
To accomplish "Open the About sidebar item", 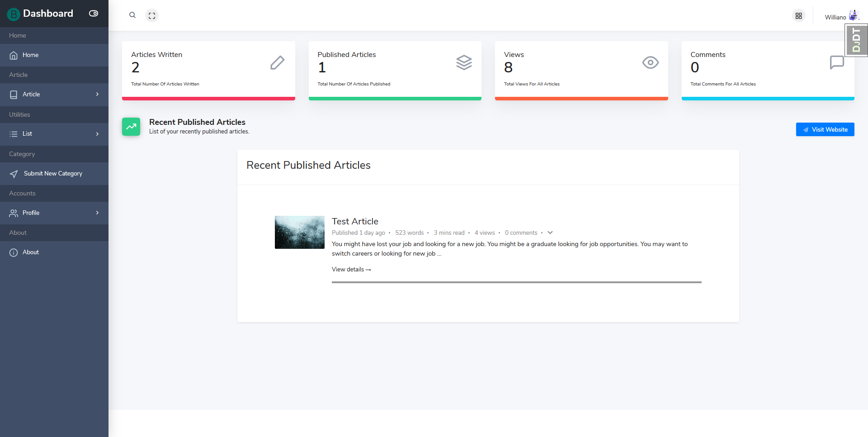I will point(30,252).
